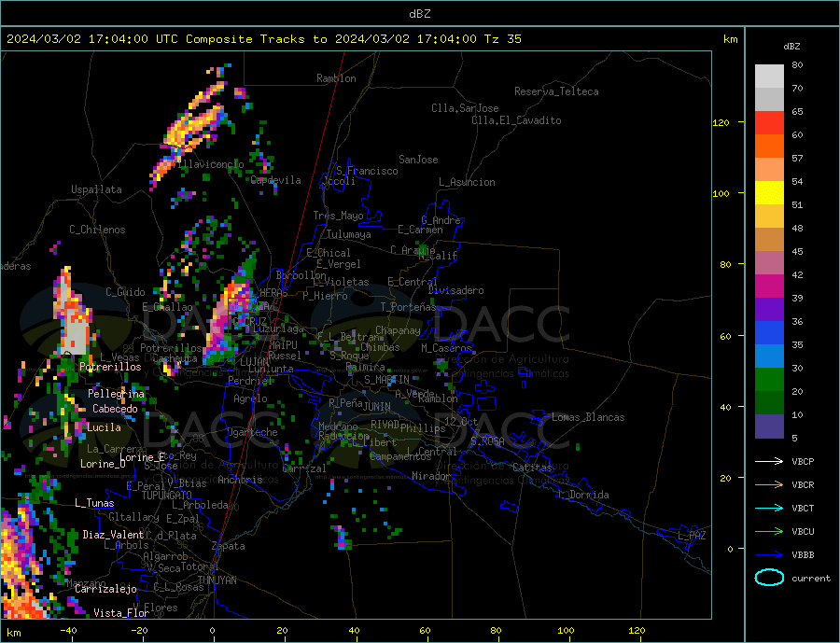The width and height of the screenshot is (840, 643).
Task: Click the blue VBBB arrow in legend
Action: click(769, 554)
